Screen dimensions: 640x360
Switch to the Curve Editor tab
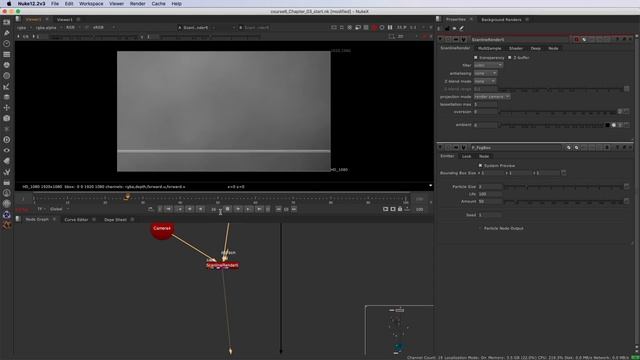[76, 220]
